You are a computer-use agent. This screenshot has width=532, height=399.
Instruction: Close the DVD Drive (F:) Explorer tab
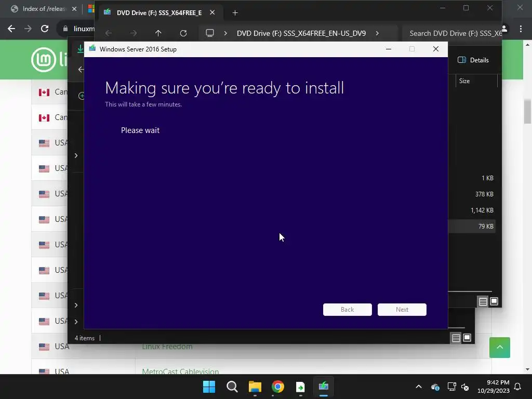coord(212,12)
